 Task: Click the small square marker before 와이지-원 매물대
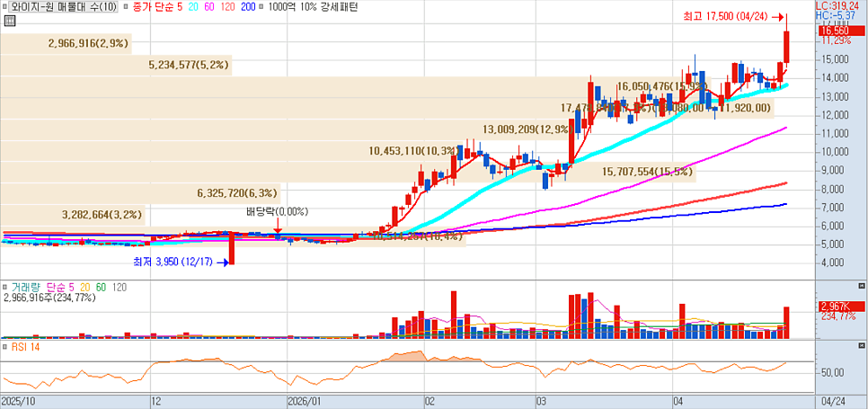pyautogui.click(x=5, y=8)
